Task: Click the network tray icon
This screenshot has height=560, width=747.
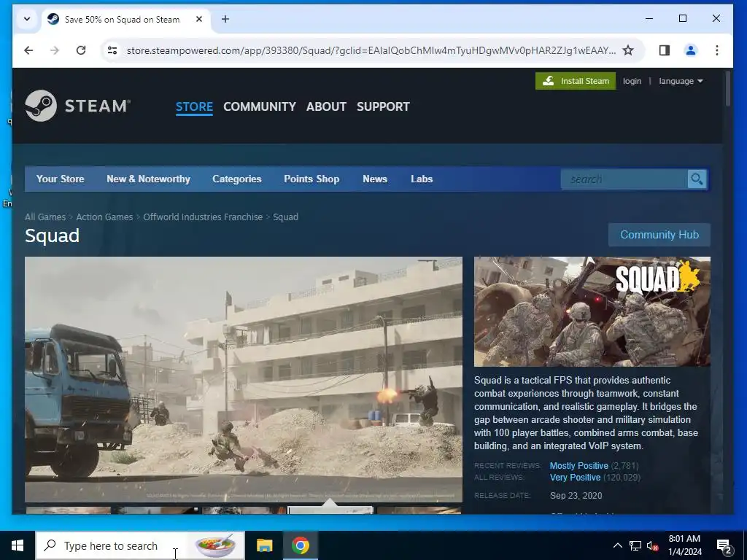Action: pyautogui.click(x=635, y=545)
